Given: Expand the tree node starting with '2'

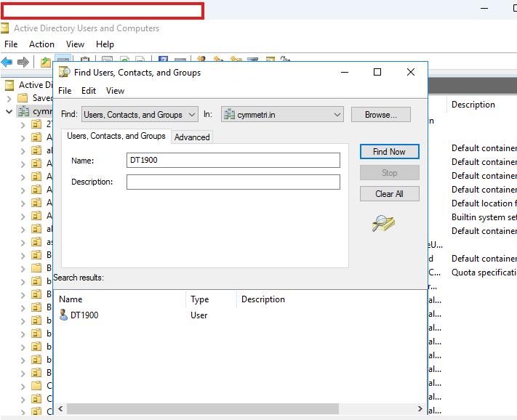Looking at the screenshot, I should [23, 124].
